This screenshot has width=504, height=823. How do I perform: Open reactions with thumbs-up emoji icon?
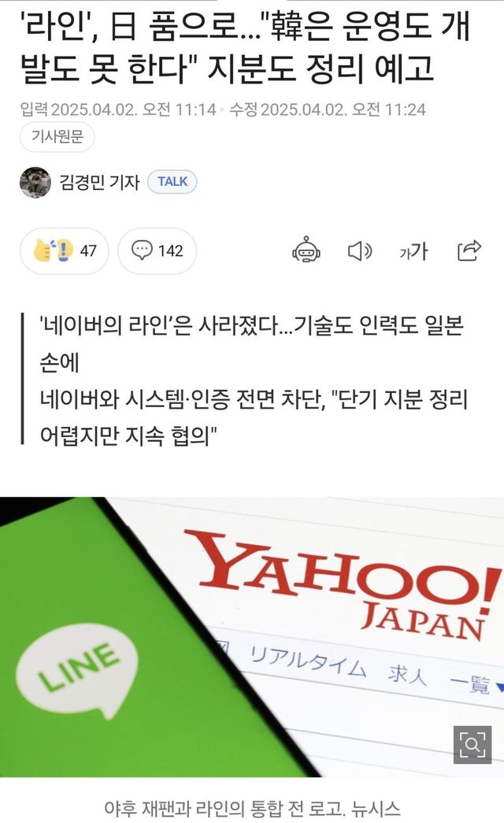(x=53, y=250)
